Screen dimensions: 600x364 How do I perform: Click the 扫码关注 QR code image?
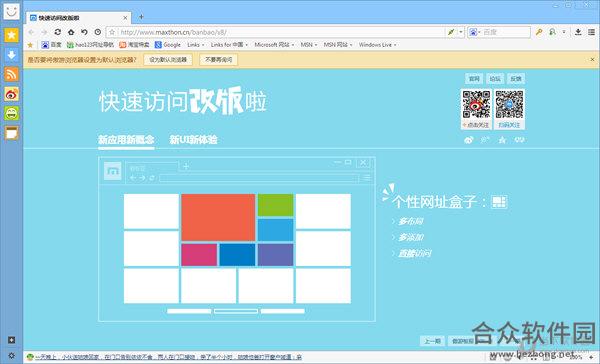point(509,104)
